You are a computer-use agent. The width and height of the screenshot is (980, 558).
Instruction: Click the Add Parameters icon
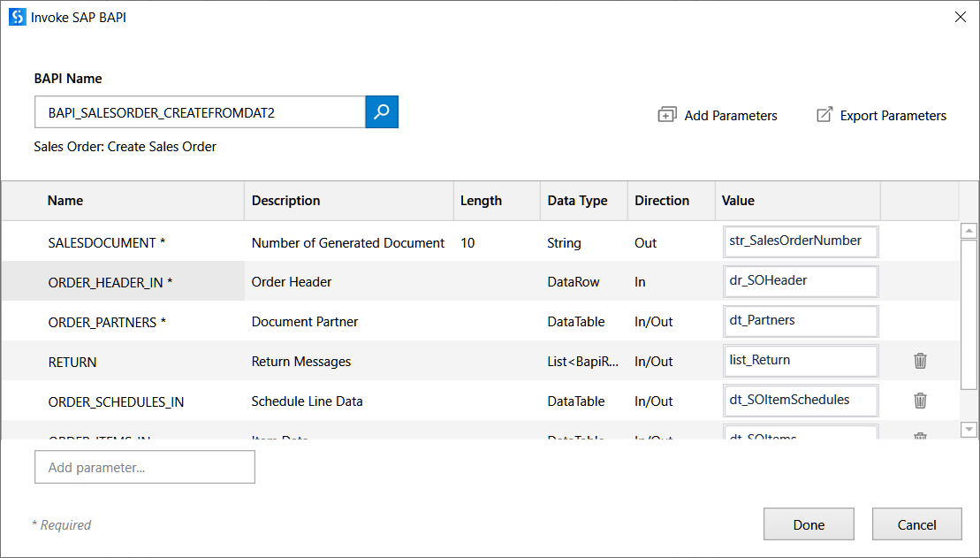667,115
